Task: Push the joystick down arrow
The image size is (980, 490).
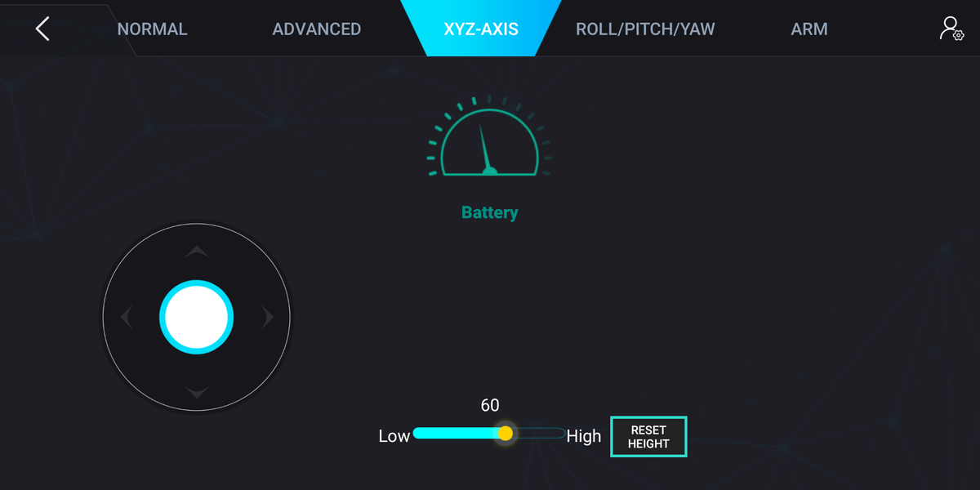Action: click(x=196, y=392)
